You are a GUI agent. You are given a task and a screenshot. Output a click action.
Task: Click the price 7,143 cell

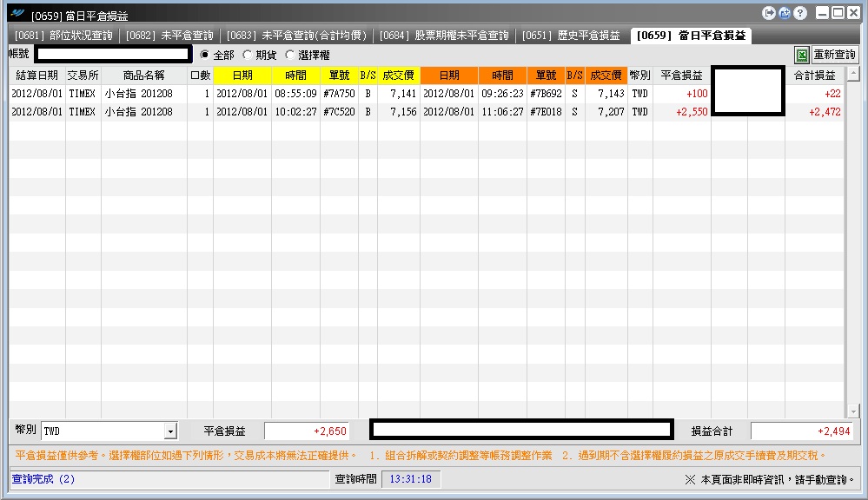point(606,94)
